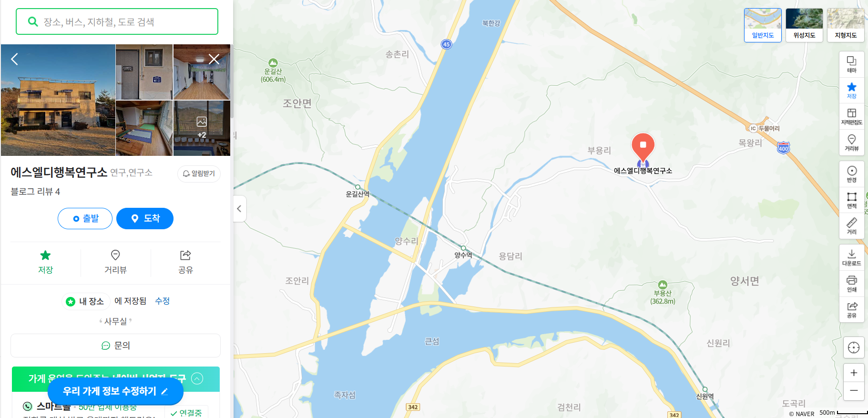Screen dimensions: 868x418
Task: Click the 저장 star in the map toolbar
Action: 851,91
